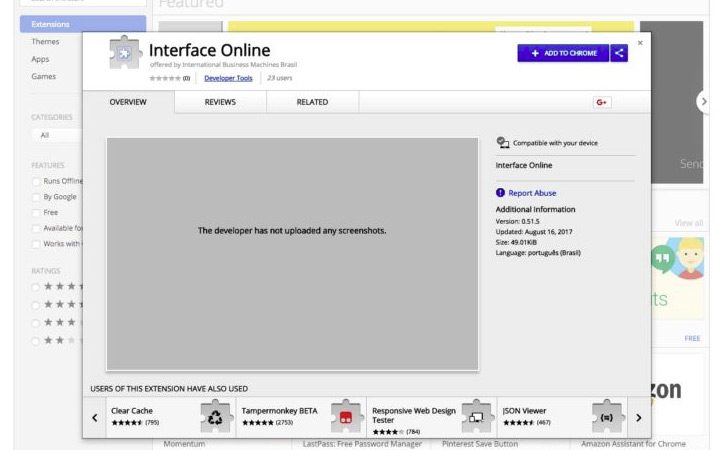This screenshot has width=720, height=450.
Task: Select the bottom star rating radio filter
Action: coord(35,341)
